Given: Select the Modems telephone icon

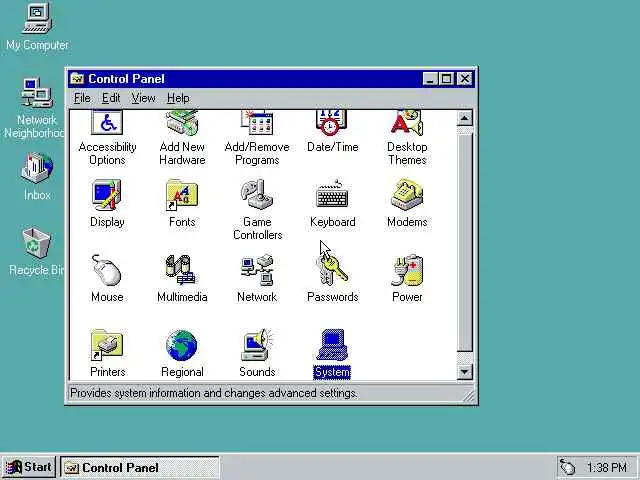Looking at the screenshot, I should coord(407,195).
